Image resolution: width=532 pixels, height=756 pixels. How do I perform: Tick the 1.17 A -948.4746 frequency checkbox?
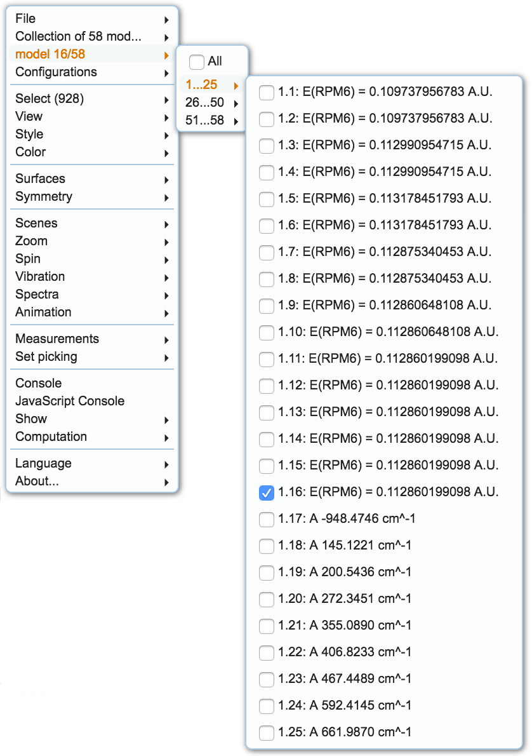(x=267, y=519)
